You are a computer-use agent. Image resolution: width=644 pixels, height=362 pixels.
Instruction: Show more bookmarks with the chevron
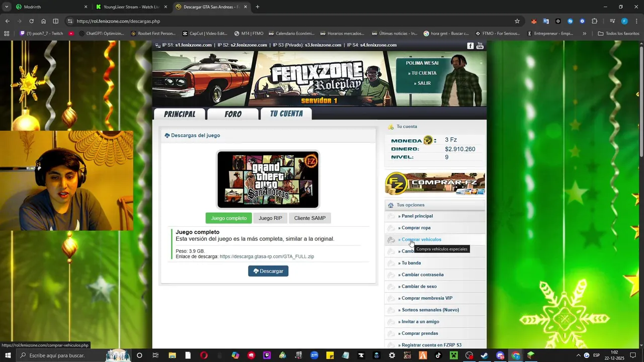(584, 34)
